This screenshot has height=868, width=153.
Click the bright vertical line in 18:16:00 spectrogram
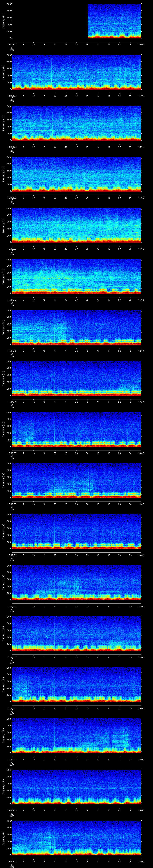pyautogui.click(x=54, y=377)
